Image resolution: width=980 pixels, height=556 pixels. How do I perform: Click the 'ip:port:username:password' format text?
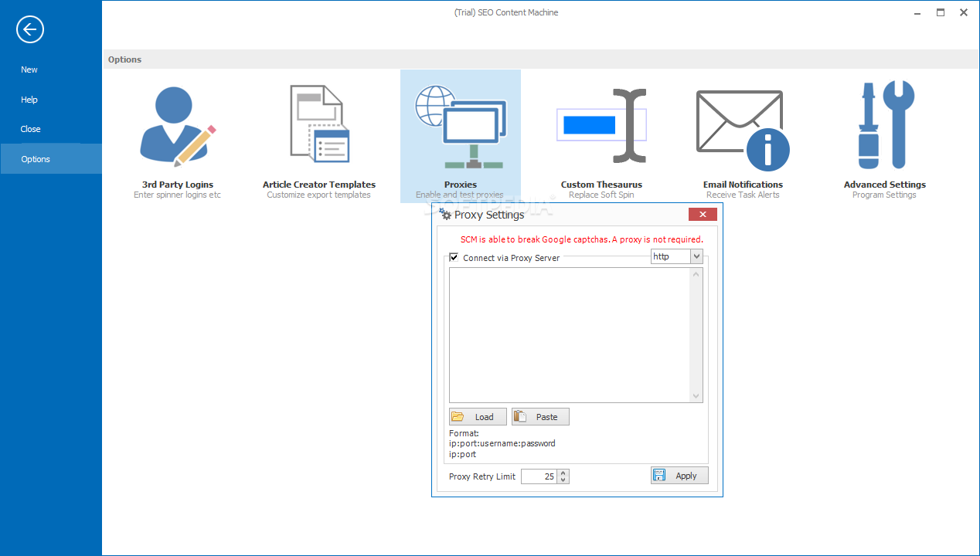click(502, 444)
